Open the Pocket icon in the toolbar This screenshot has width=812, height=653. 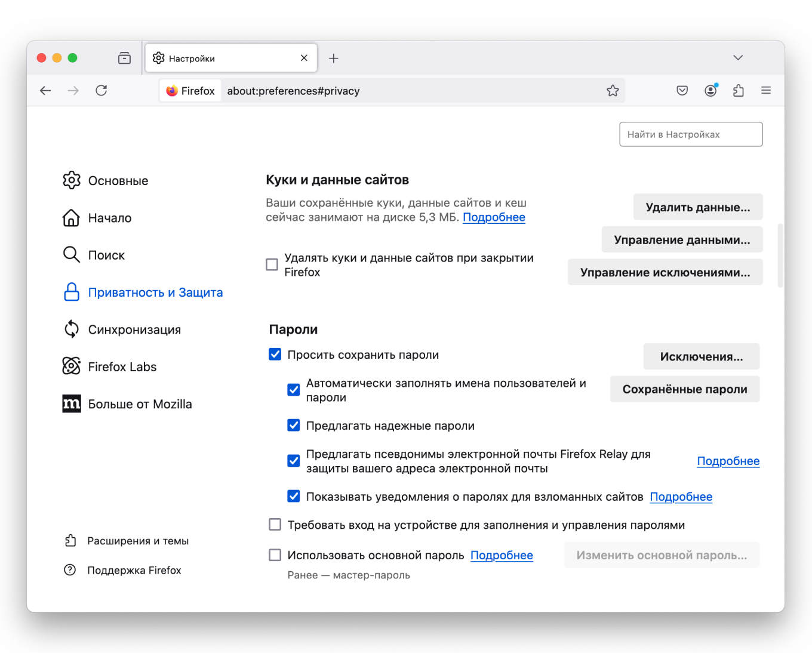682,90
